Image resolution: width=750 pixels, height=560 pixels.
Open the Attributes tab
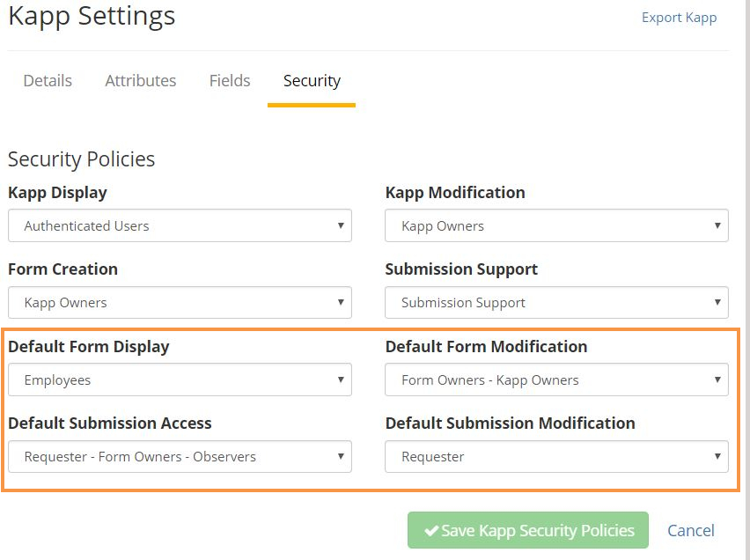pos(141,81)
